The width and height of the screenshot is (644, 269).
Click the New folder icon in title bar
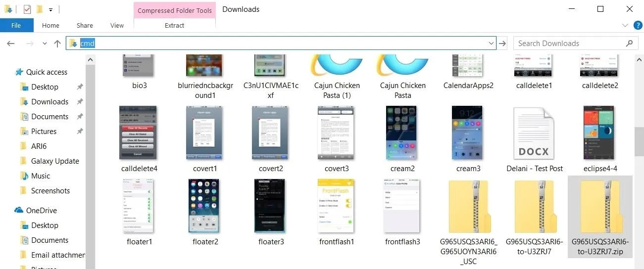pos(40,9)
